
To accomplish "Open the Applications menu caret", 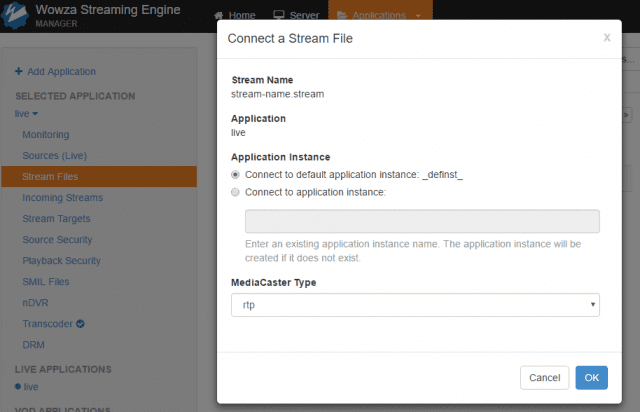I will coord(418,16).
